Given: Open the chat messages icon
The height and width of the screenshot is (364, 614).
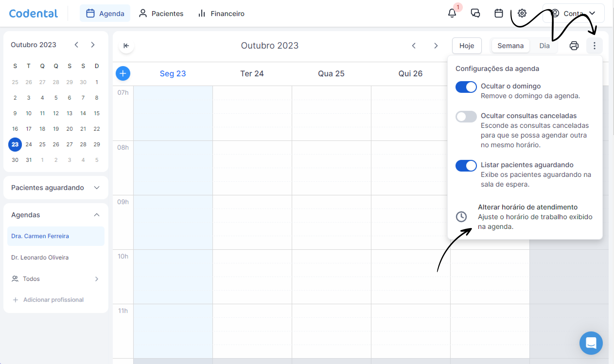Looking at the screenshot, I should (475, 13).
